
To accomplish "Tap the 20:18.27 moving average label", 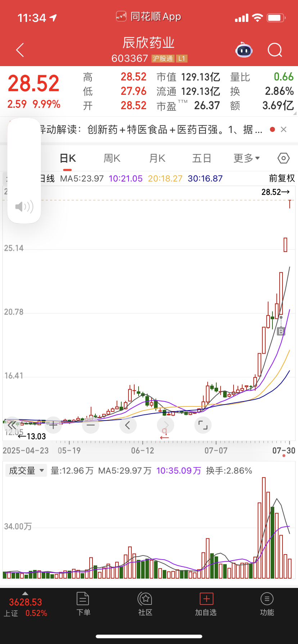I will (165, 179).
